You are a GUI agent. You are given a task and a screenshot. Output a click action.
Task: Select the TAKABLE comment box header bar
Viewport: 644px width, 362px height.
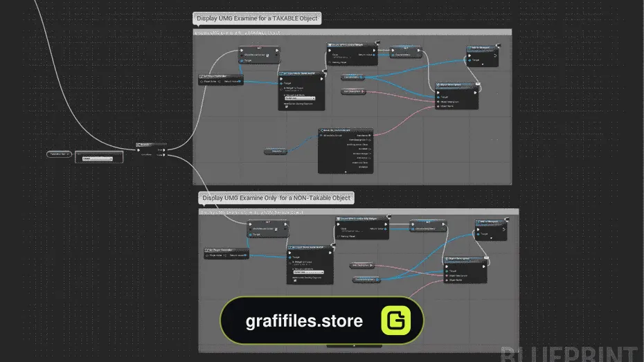point(352,33)
